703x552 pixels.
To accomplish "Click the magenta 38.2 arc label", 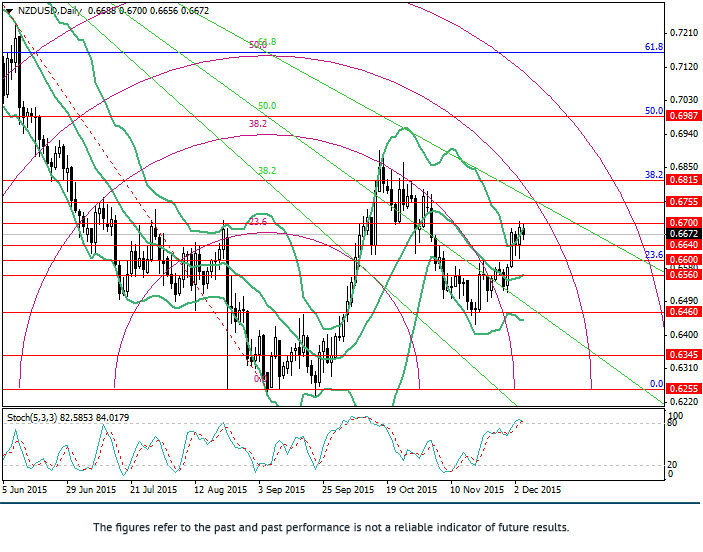I will click(x=258, y=124).
